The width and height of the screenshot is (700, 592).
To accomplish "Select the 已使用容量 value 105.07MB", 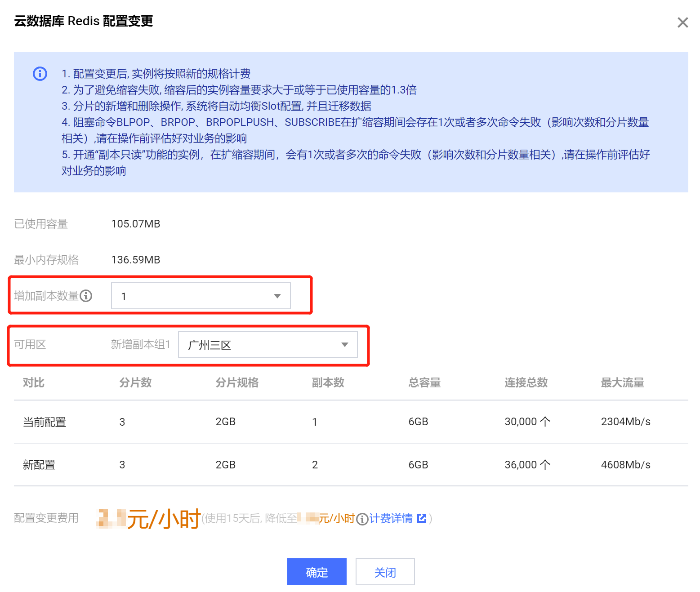I will tap(136, 224).
